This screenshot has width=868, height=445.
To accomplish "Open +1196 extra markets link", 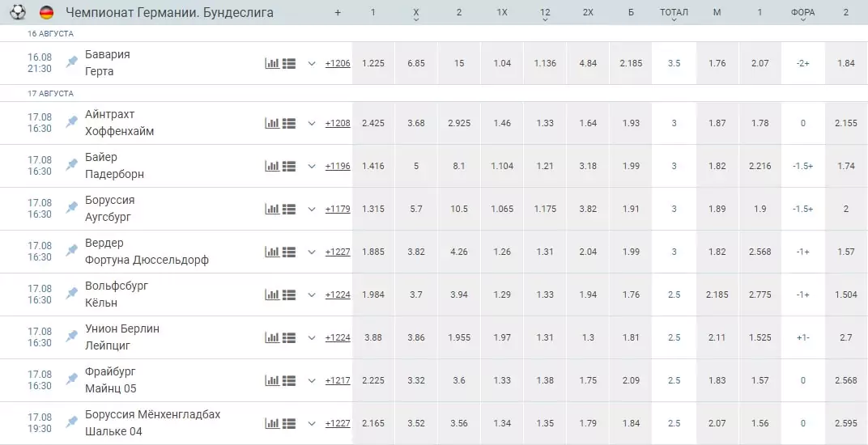I will (338, 166).
